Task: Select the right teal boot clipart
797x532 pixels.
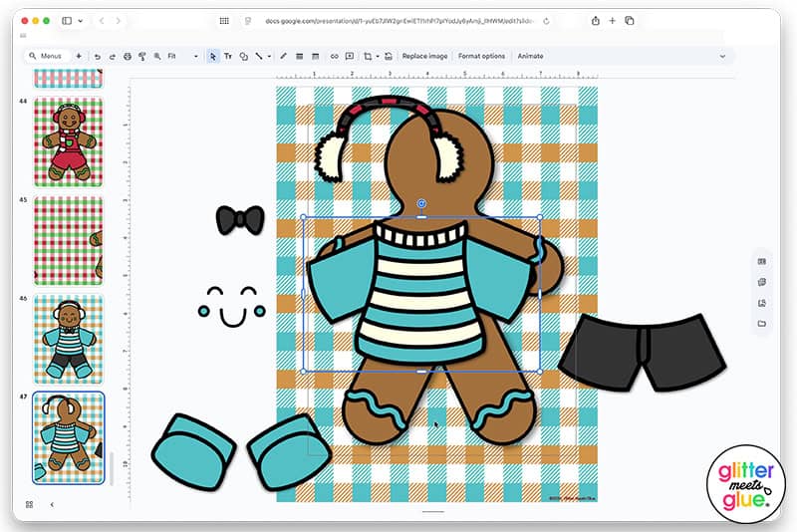Action: click(288, 451)
